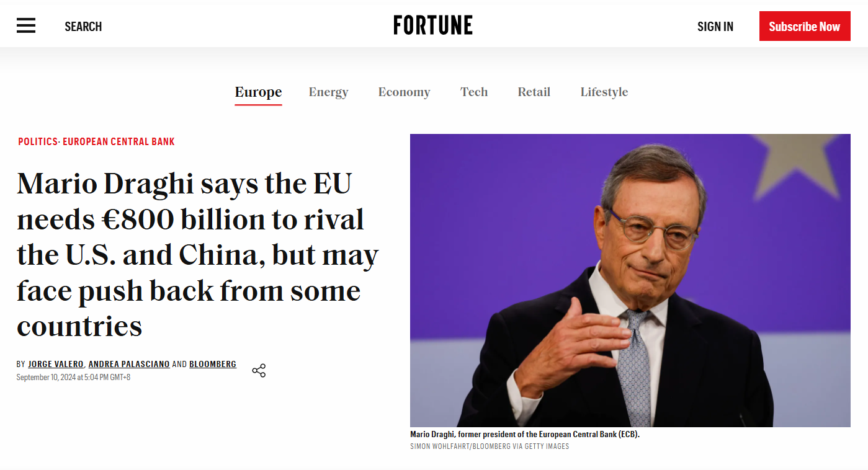Open the hamburger navigation menu
This screenshot has width=868, height=470.
(26, 26)
